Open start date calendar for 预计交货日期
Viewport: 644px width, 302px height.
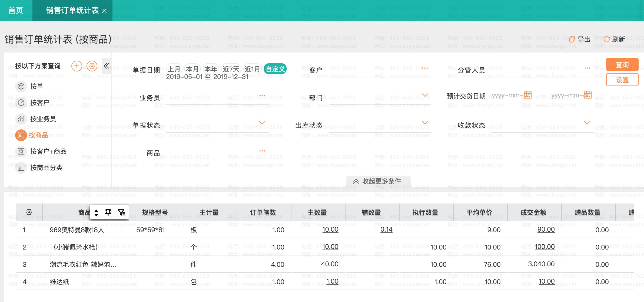(x=528, y=95)
